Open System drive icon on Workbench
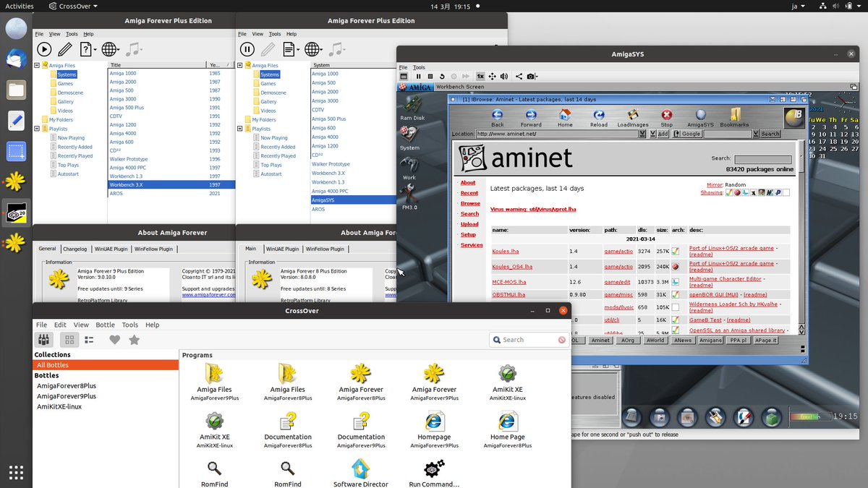This screenshot has height=488, width=868. (409, 138)
